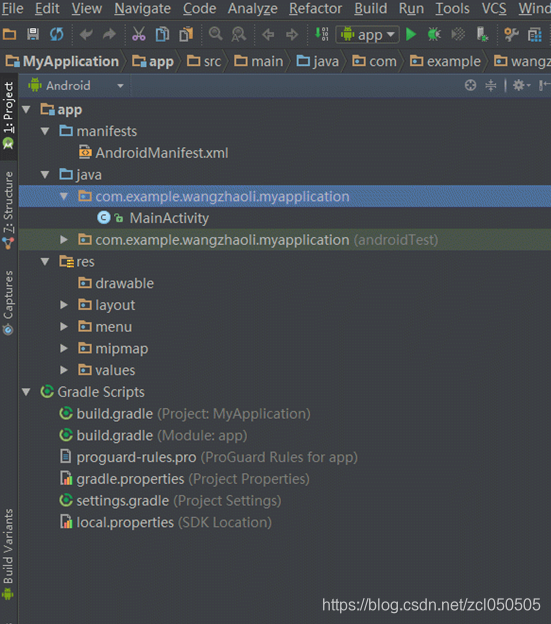
Task: Click the Copy icon in toolbar
Action: tap(162, 35)
